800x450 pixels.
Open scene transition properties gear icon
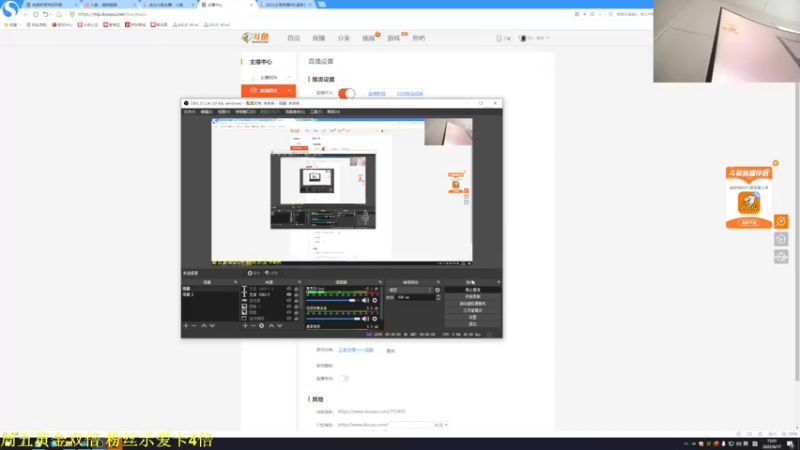(437, 290)
